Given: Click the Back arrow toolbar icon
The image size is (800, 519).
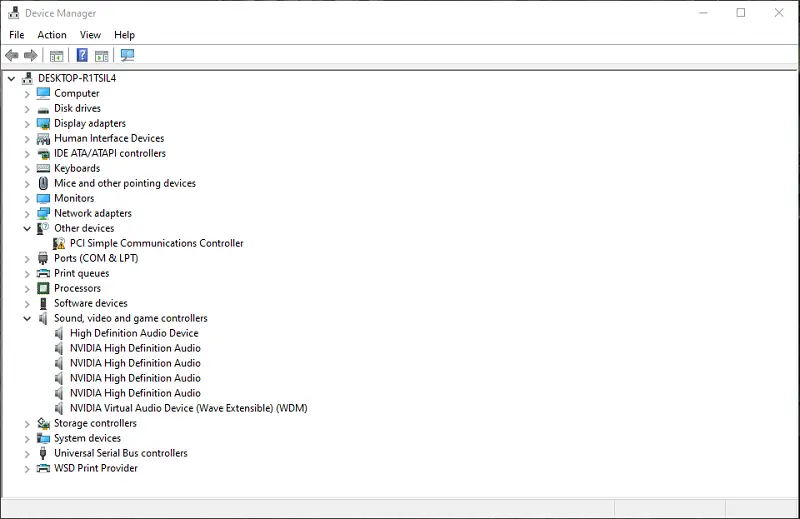Looking at the screenshot, I should 12,55.
